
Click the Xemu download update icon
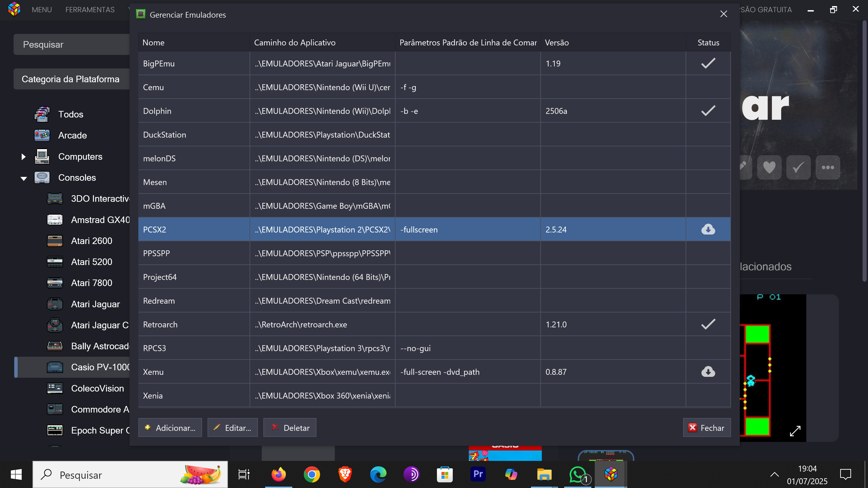pos(708,372)
